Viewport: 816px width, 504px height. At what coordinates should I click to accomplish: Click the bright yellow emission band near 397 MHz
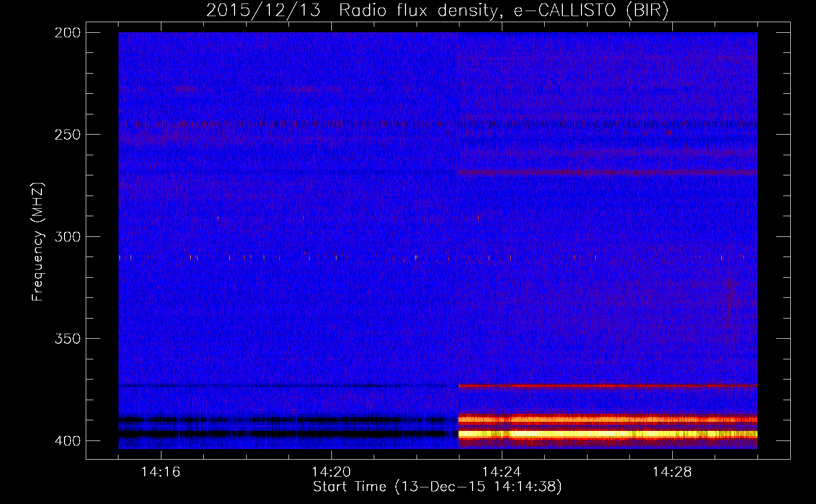pos(608,433)
